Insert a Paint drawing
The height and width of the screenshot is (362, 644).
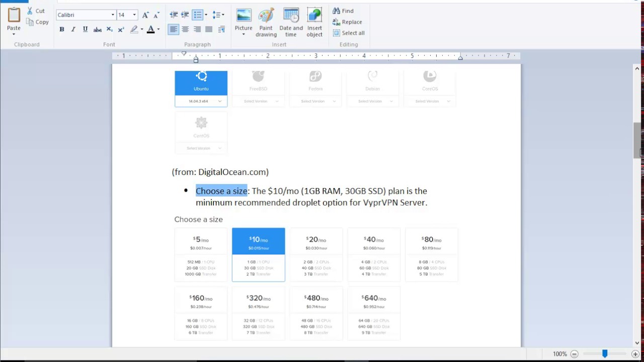[266, 23]
